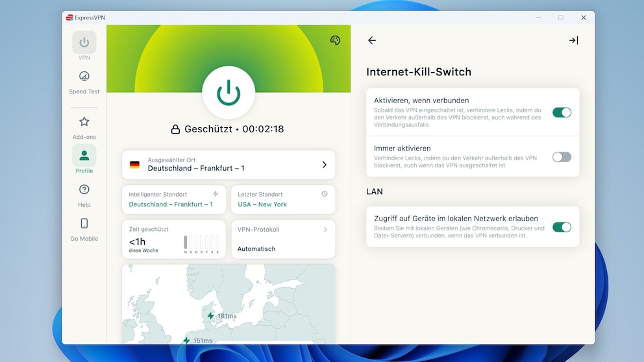The height and width of the screenshot is (362, 644).
Task: Click the large power button to disconnect
Action: click(229, 92)
